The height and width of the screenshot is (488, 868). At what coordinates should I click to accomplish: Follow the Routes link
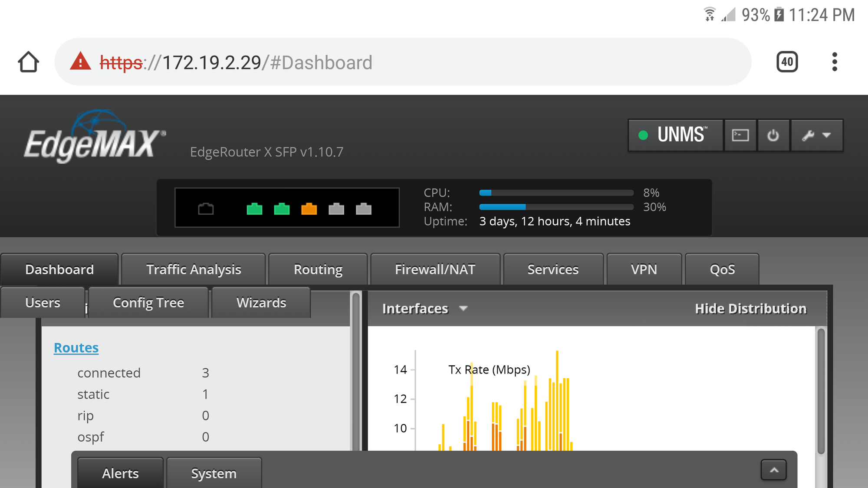tap(76, 348)
